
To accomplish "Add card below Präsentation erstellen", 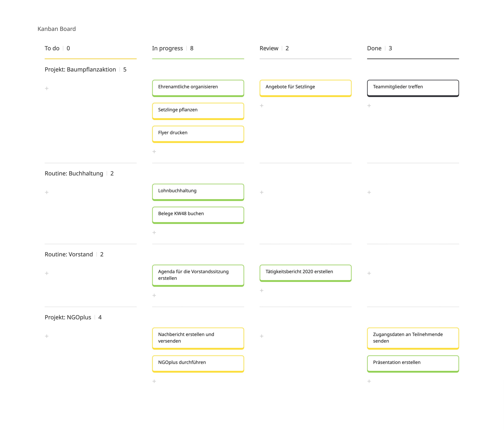I will point(369,381).
